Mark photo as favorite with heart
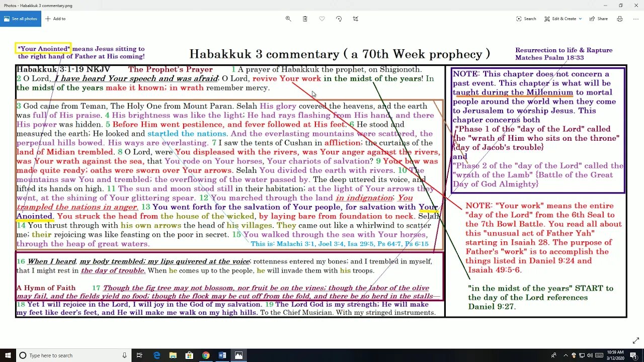Viewport: 644px width, 362px height. 322,19
